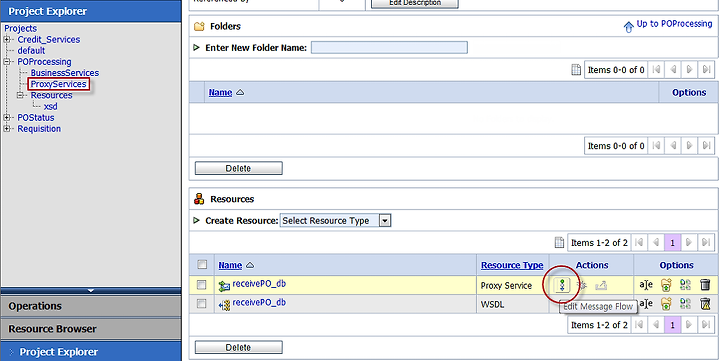Tick the checkbox for receivePO_db Proxy Service
The width and height of the screenshot is (720, 361).
[x=202, y=285]
